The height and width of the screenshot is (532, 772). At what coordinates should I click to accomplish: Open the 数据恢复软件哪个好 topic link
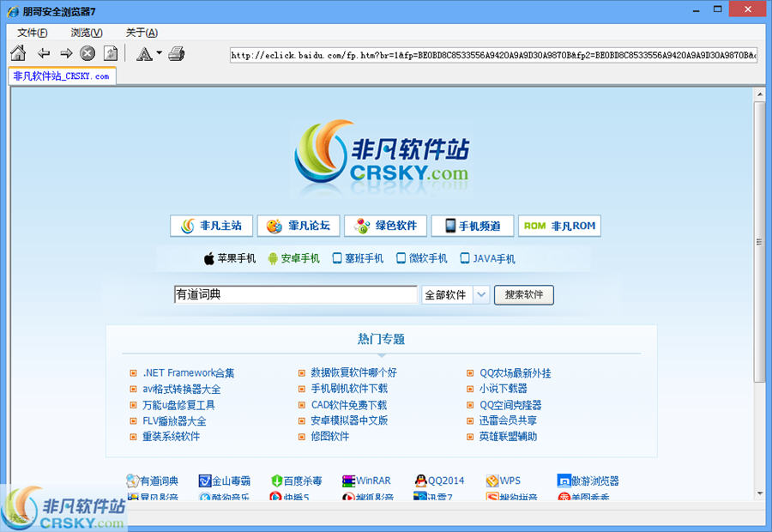[354, 372]
